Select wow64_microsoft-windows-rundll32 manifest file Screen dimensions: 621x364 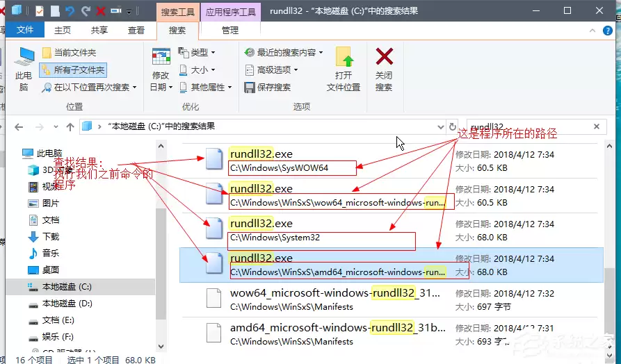[x=392, y=300]
